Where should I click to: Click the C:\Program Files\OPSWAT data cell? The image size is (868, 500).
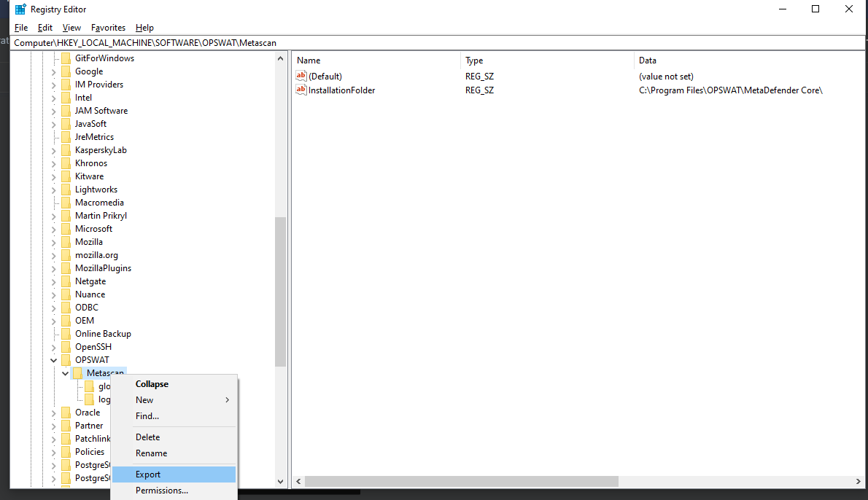tap(731, 90)
